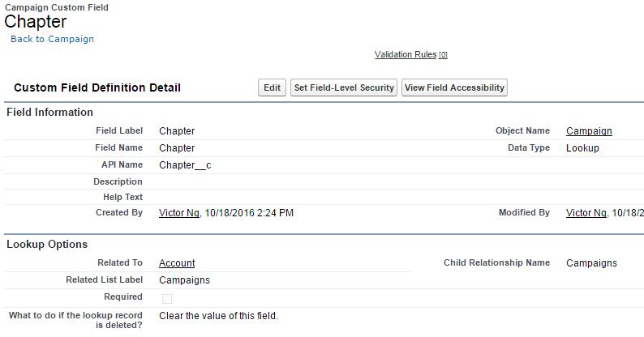Open the Account link under Related To
The width and height of the screenshot is (644, 337).
177,263
